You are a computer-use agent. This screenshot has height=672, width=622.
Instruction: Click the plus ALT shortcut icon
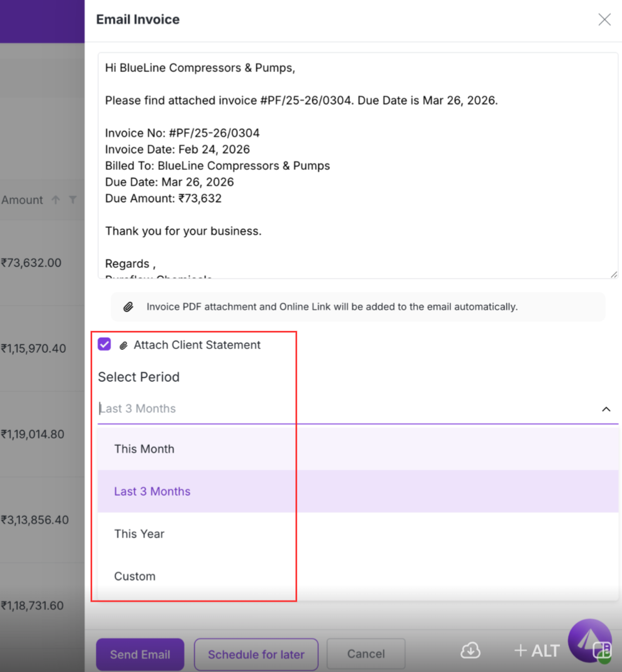(x=537, y=651)
